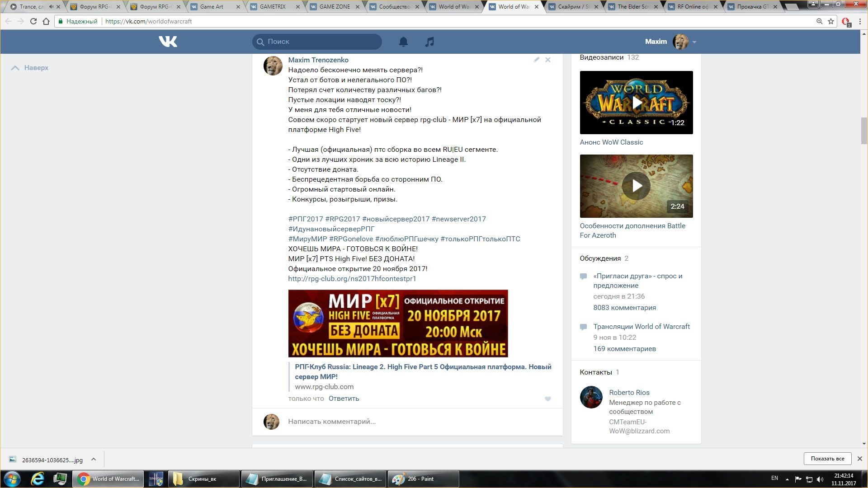
Task: Open the 8083 комментария link
Action: pos(624,308)
